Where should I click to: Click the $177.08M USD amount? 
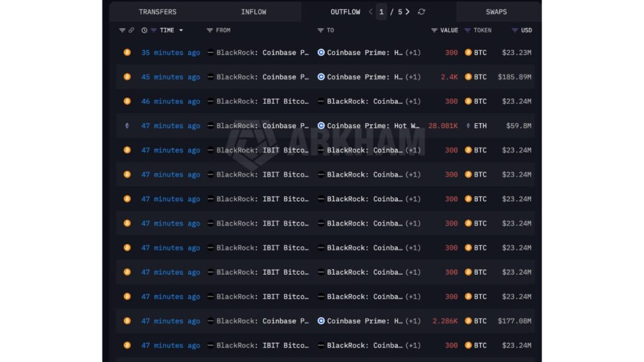tap(514, 321)
